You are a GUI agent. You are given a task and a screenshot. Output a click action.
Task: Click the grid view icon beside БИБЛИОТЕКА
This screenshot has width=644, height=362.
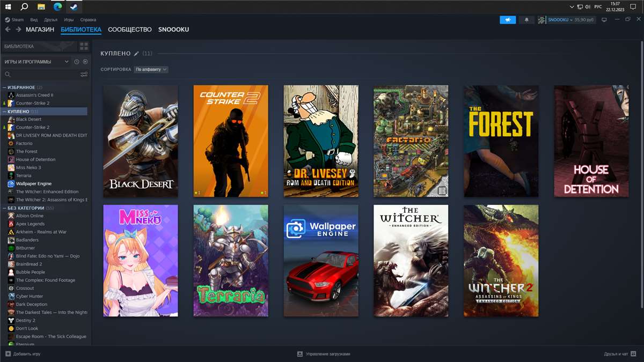[84, 47]
